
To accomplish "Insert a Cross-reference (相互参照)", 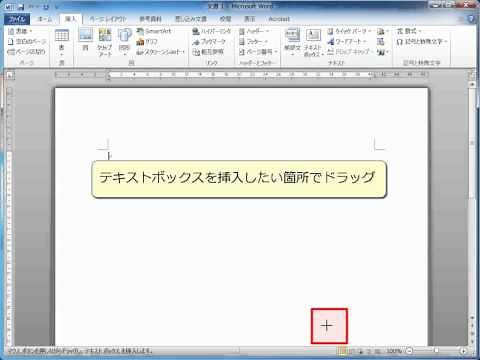I will 208,52.
